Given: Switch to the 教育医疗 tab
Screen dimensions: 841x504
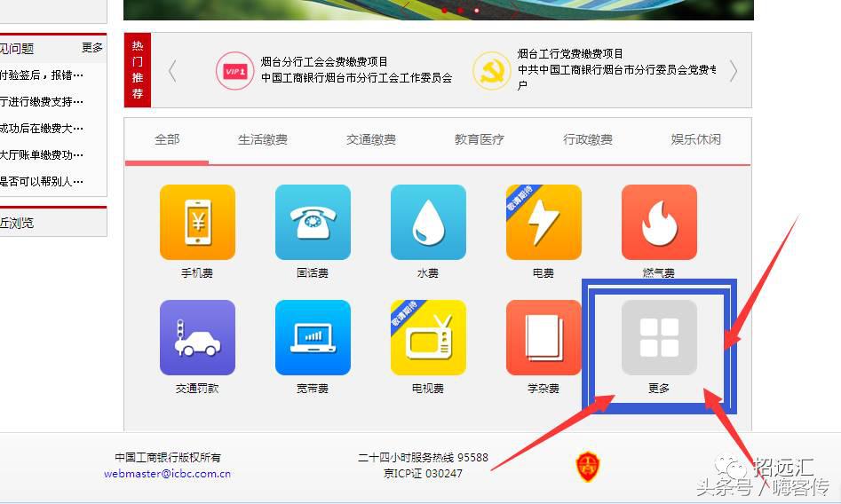Looking at the screenshot, I should [x=480, y=139].
